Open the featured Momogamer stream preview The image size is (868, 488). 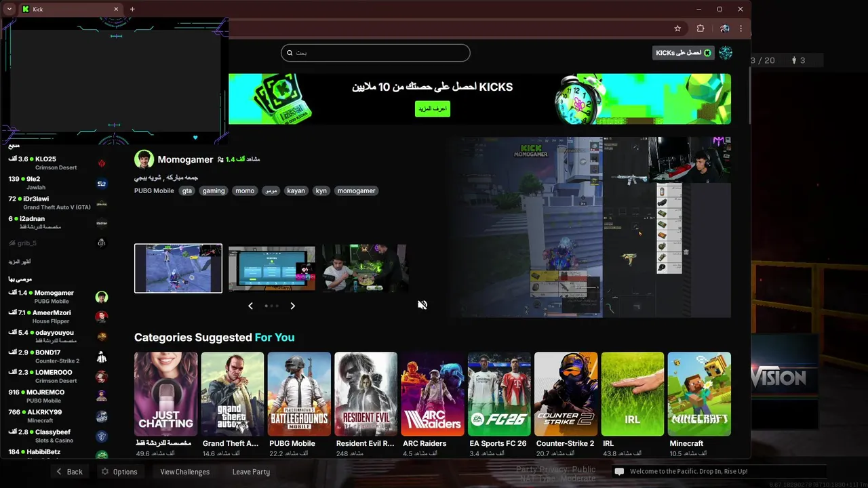(589, 227)
